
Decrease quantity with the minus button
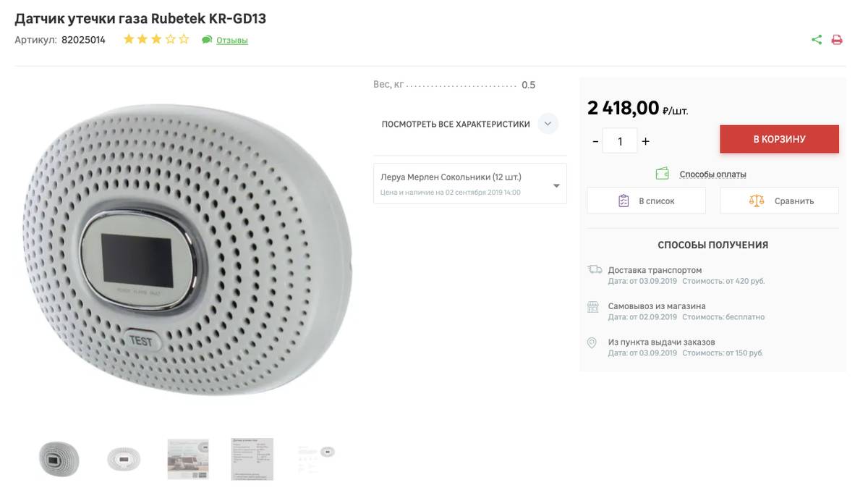point(595,141)
